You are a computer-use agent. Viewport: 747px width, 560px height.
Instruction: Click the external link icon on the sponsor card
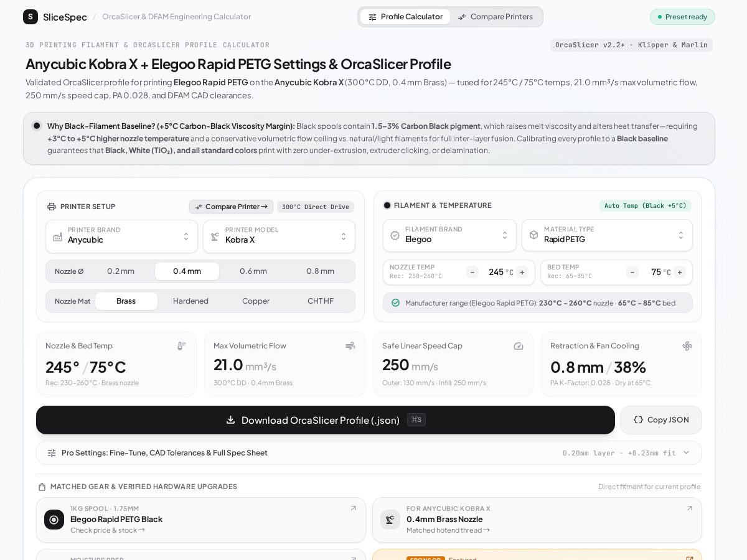click(690, 559)
